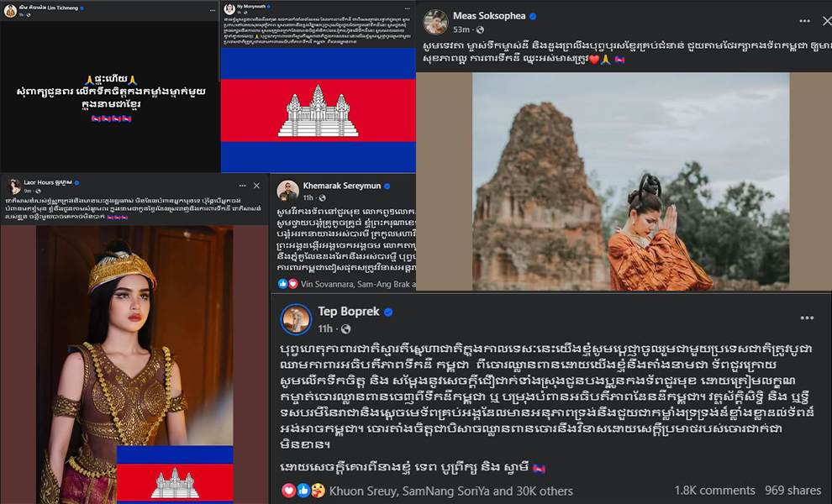The height and width of the screenshot is (504, 832).
Task: Click Khemarak Sereymun's profile picture
Action: point(287,191)
